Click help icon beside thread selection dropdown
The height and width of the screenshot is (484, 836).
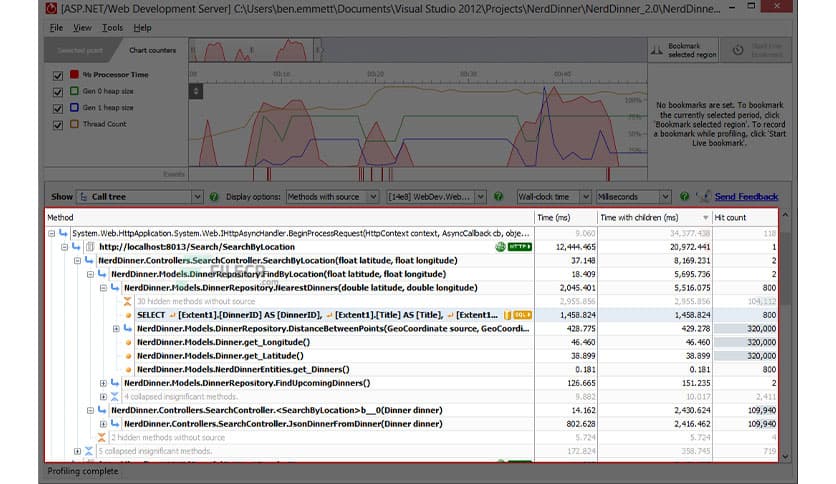[499, 197]
